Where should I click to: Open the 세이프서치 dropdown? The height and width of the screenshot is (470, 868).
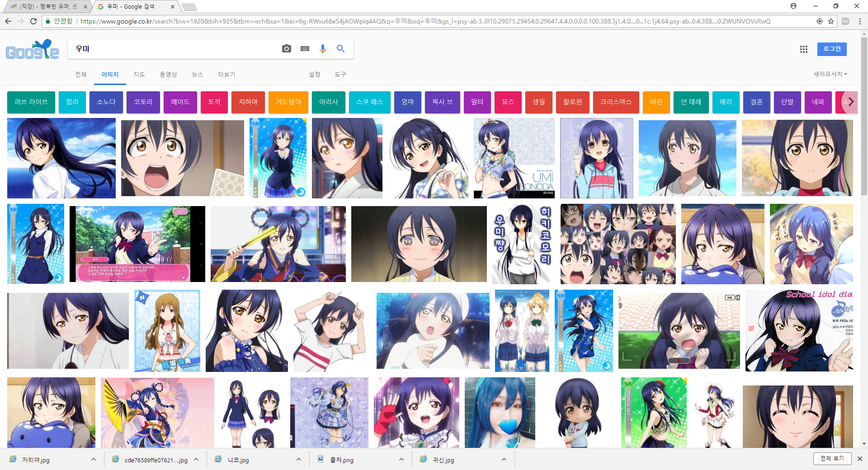coord(830,74)
